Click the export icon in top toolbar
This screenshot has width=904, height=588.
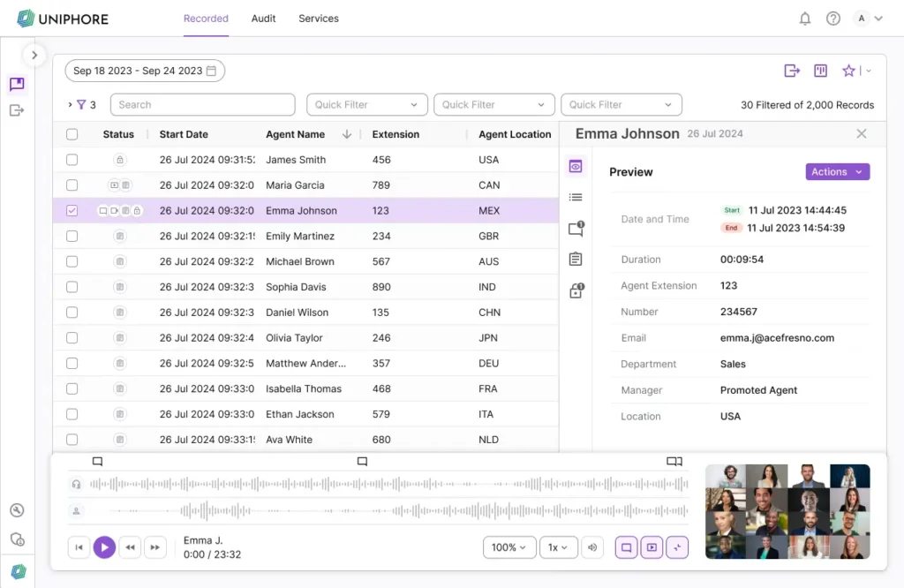pyautogui.click(x=791, y=71)
